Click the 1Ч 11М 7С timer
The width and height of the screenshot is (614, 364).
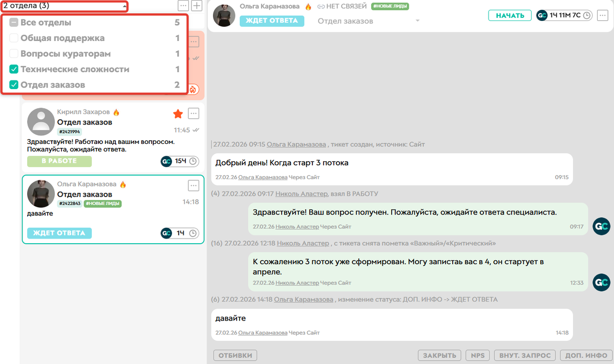tap(564, 15)
